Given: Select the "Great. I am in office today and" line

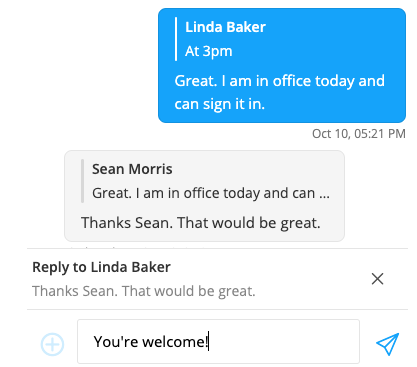Looking at the screenshot, I should pyautogui.click(x=279, y=81).
